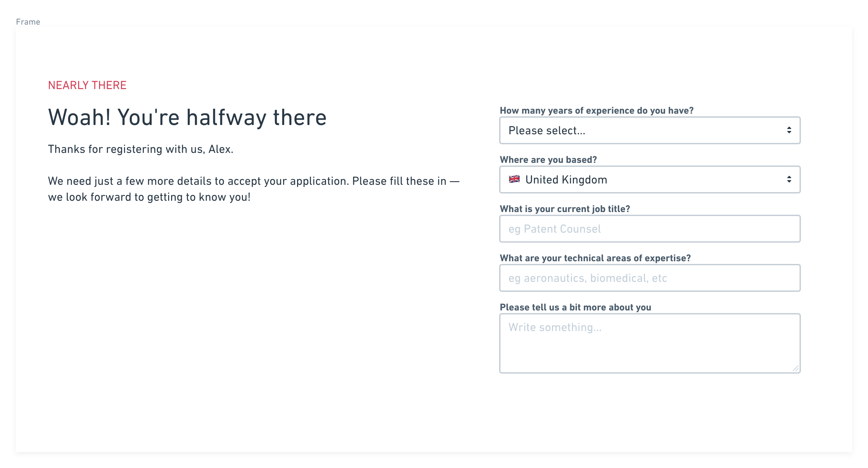Click the 'Thanks for registering with us' text
868x468 pixels.
(x=141, y=149)
